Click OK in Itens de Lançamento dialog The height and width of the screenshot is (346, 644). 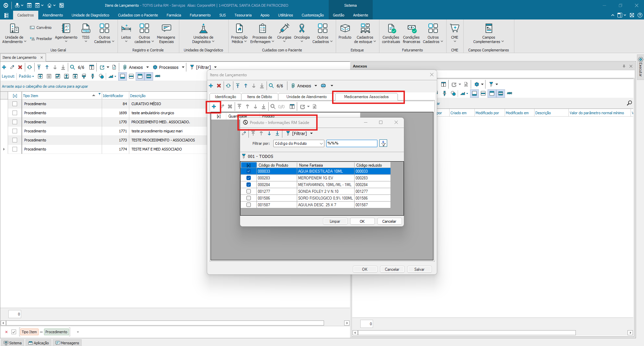(x=365, y=269)
